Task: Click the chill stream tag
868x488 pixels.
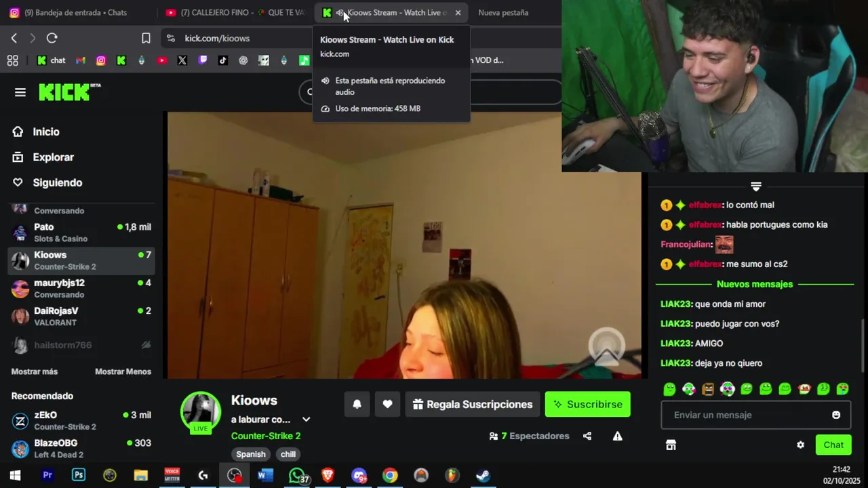Action: click(288, 454)
